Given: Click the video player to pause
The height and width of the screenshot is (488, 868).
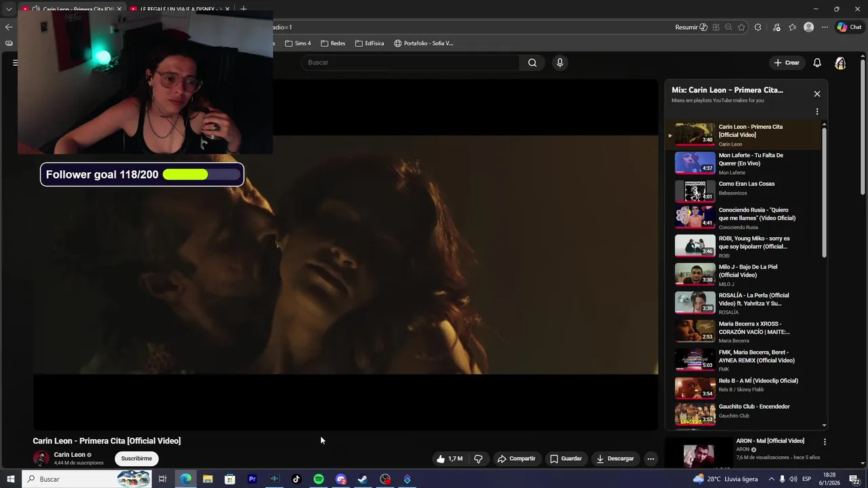Looking at the screenshot, I should point(345,255).
